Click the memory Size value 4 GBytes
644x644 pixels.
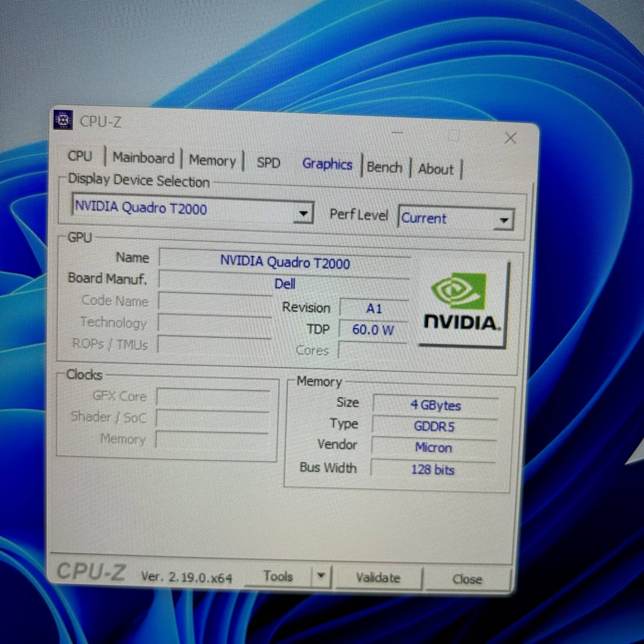[435, 405]
